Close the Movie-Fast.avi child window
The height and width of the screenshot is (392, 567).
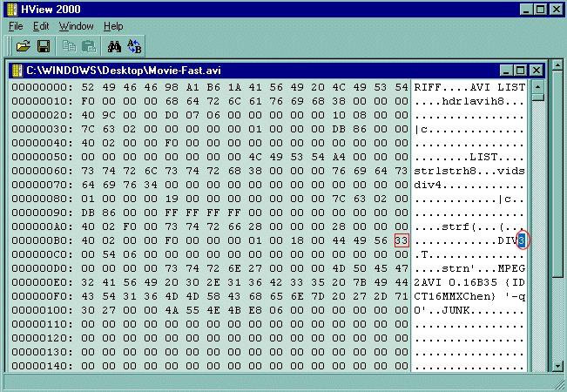pyautogui.click(x=537, y=71)
